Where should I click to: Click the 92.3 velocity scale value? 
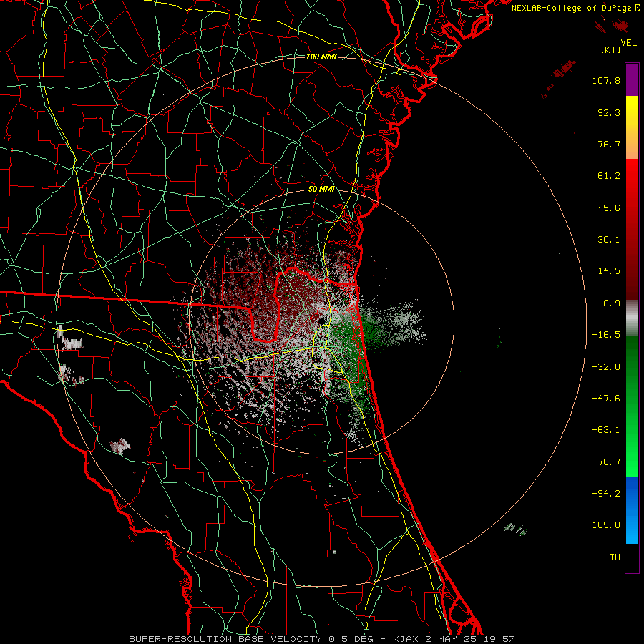pos(609,112)
